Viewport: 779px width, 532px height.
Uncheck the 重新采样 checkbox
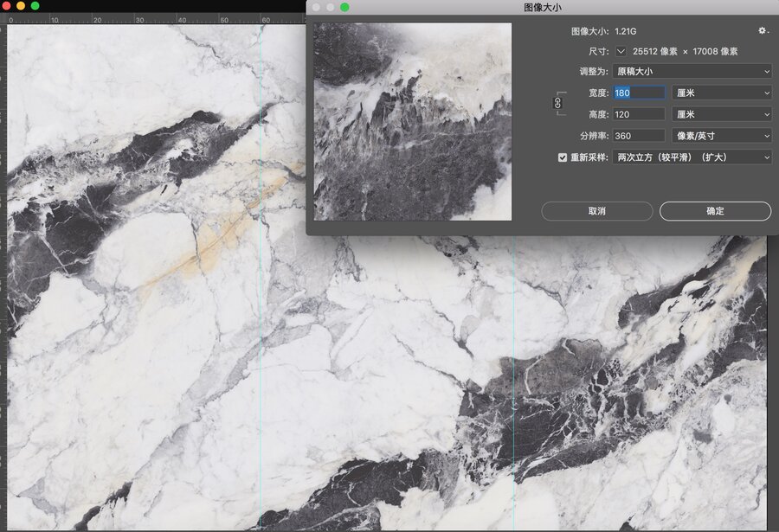pyautogui.click(x=563, y=157)
